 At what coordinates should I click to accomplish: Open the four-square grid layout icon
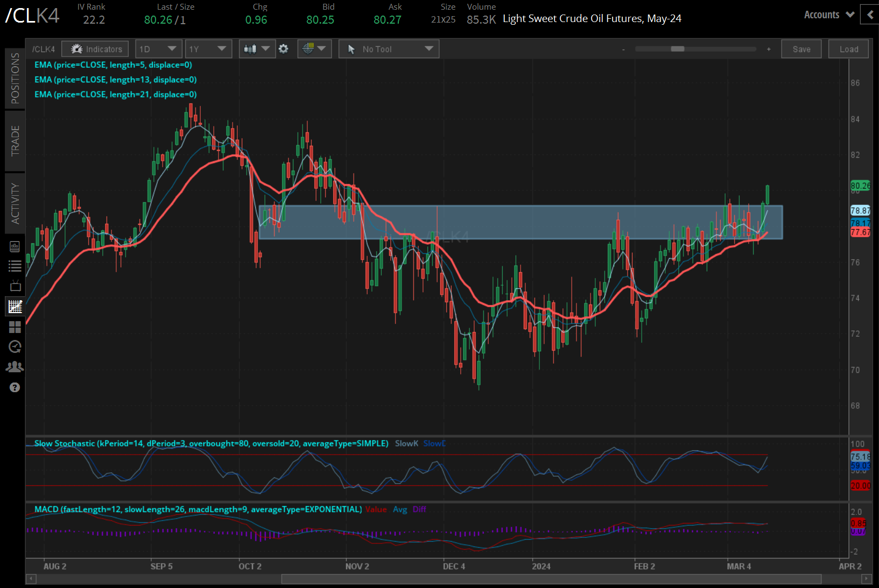pyautogui.click(x=15, y=327)
